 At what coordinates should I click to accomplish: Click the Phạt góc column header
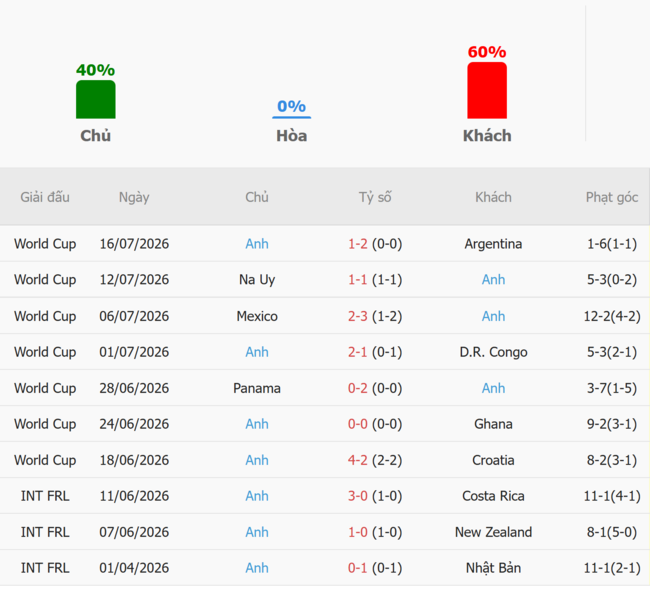[x=612, y=197]
